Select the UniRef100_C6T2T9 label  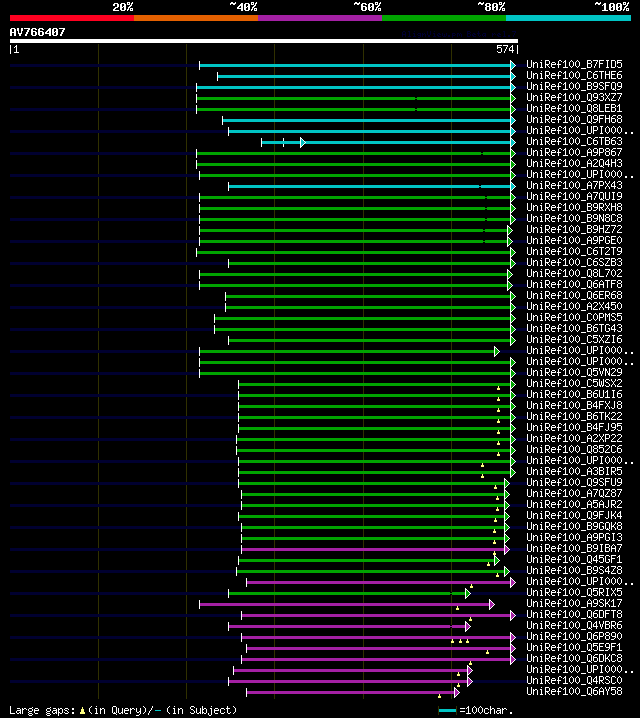pos(574,251)
